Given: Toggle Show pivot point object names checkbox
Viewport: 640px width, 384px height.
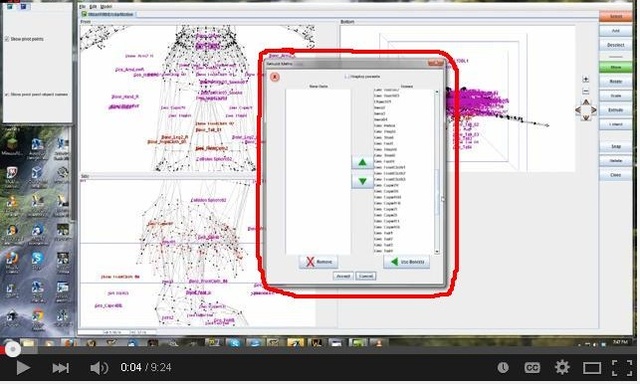Looking at the screenshot, I should click(x=7, y=94).
